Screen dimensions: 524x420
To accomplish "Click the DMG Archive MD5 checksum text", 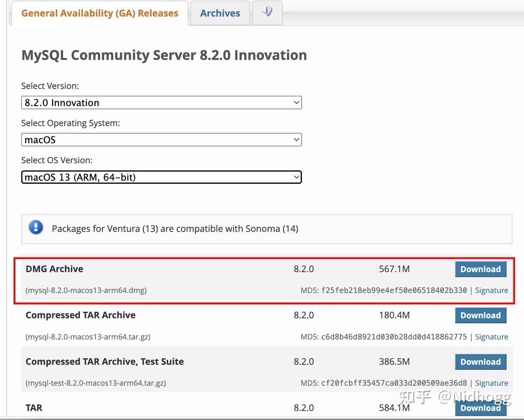I will (393, 291).
